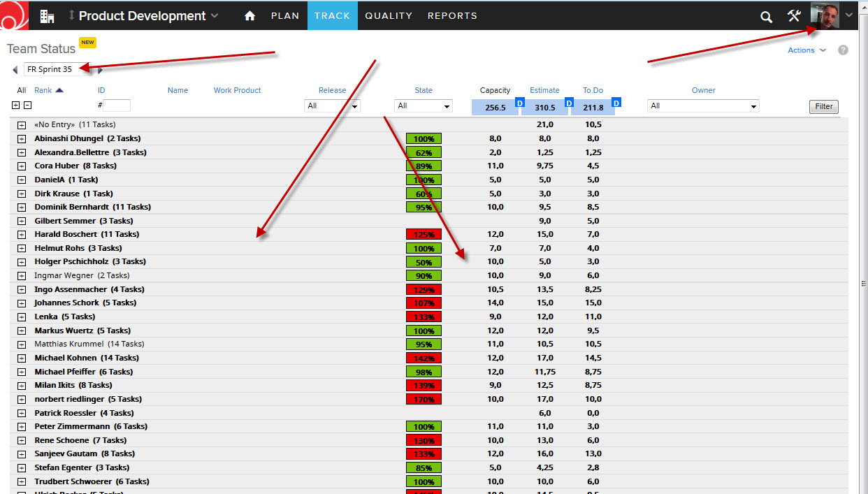Open the Owner filter dropdown
The width and height of the screenshot is (868, 494).
[x=702, y=106]
